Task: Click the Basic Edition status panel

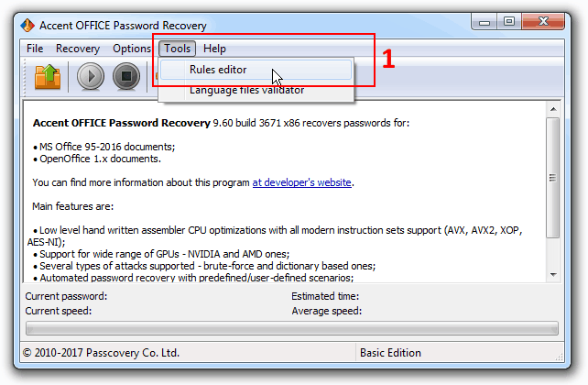Action: pos(460,353)
